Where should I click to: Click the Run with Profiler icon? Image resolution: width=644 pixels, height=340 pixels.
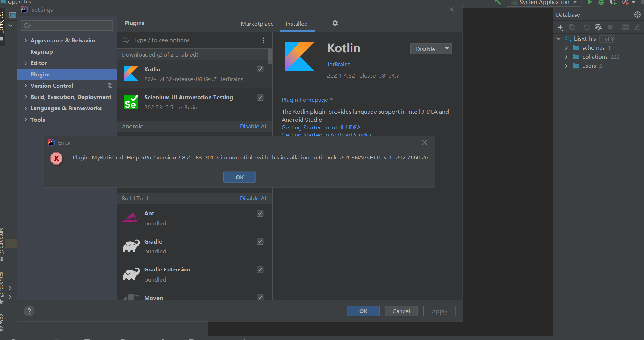tap(625, 3)
